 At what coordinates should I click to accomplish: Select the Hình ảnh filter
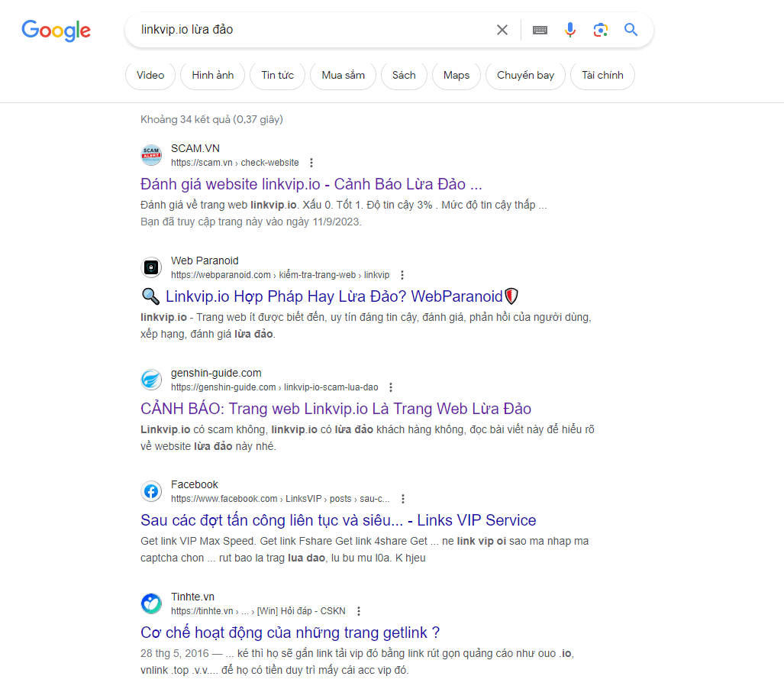(213, 75)
